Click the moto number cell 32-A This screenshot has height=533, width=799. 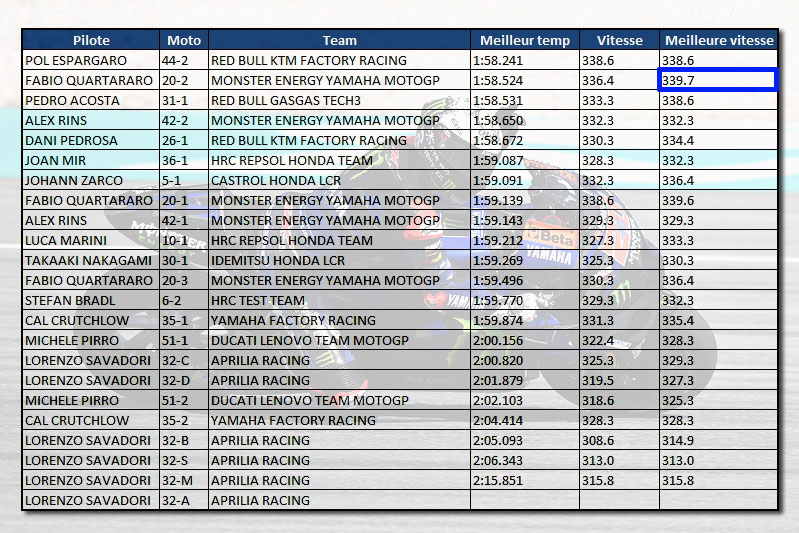184,500
